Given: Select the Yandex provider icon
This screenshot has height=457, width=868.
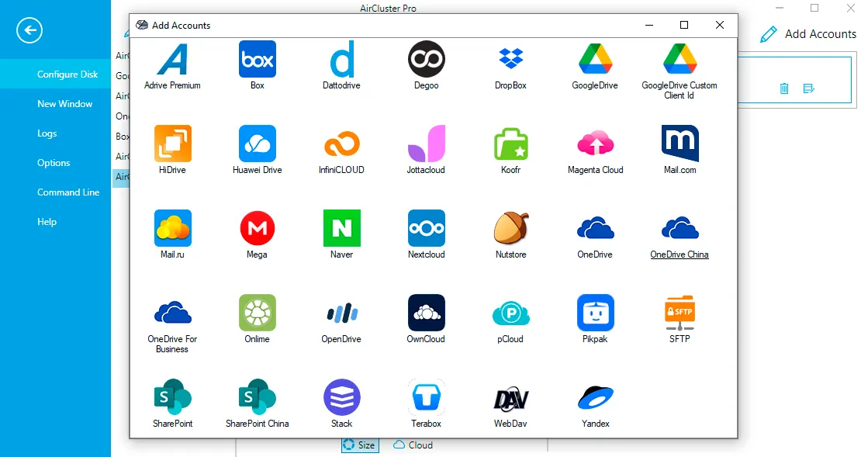Looking at the screenshot, I should (x=595, y=397).
